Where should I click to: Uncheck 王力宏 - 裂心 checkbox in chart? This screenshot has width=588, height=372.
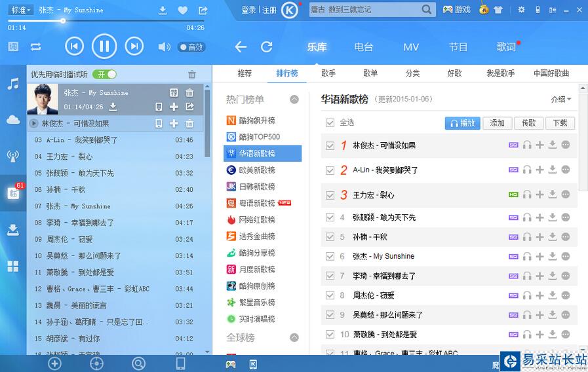pos(330,195)
